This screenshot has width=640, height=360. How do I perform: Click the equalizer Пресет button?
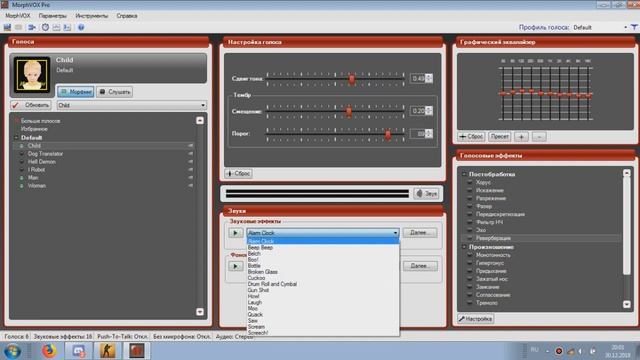(500, 137)
